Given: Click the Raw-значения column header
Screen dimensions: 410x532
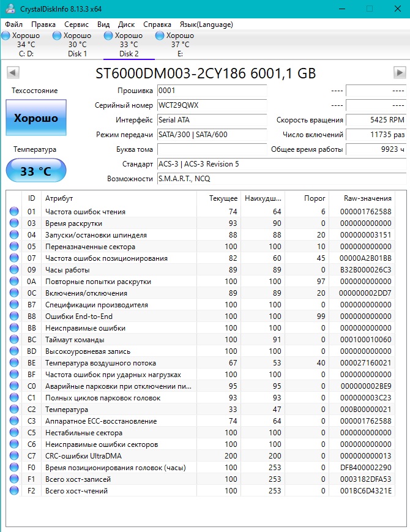Looking at the screenshot, I should click(x=362, y=198).
